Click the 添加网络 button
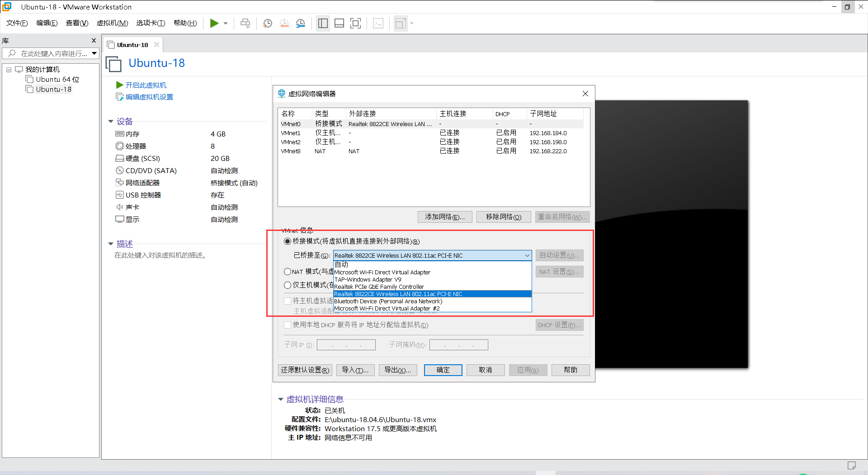The image size is (868, 475). point(445,217)
